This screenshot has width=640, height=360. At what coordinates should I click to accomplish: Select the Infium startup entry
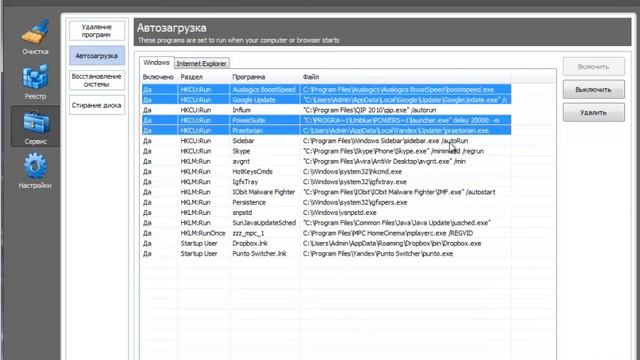[x=327, y=110]
